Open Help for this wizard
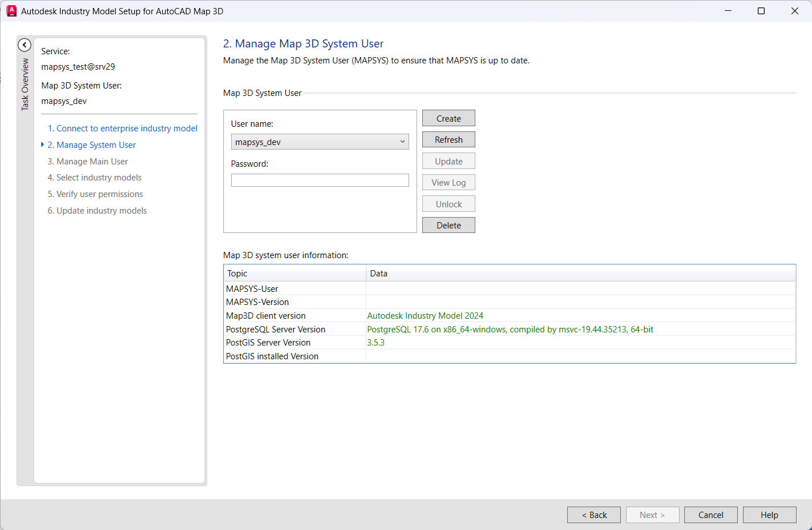 769,515
